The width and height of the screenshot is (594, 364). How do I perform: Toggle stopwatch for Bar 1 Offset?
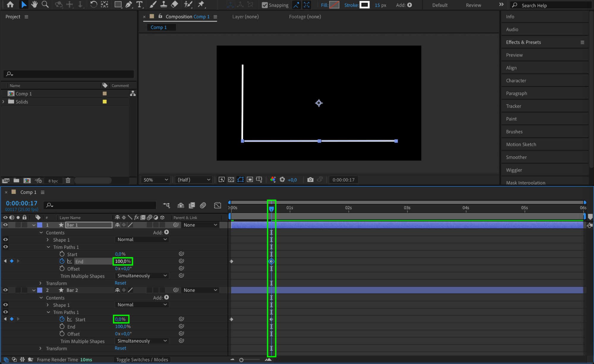coord(62,268)
